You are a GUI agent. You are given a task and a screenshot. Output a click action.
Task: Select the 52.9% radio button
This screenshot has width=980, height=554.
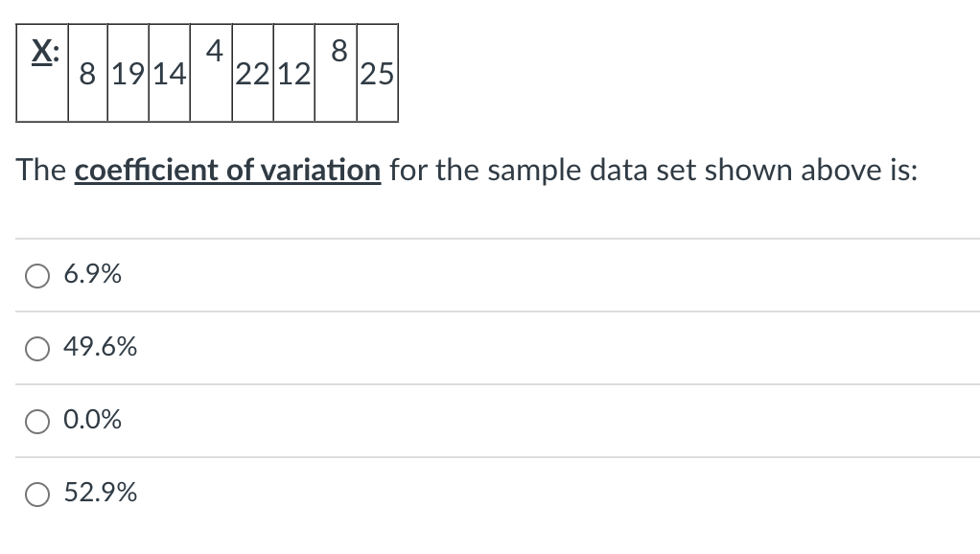pyautogui.click(x=36, y=494)
